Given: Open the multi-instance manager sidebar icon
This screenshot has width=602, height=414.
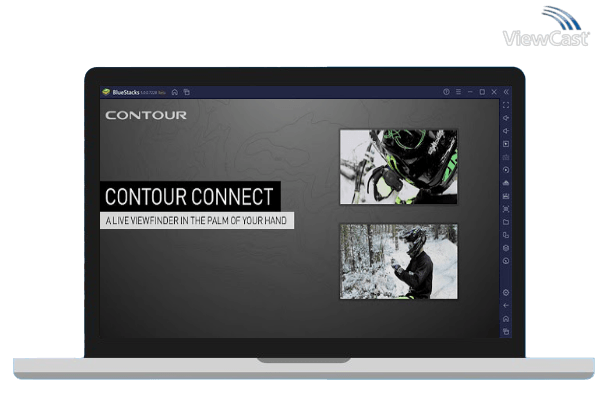Looking at the screenshot, I should (506, 235).
